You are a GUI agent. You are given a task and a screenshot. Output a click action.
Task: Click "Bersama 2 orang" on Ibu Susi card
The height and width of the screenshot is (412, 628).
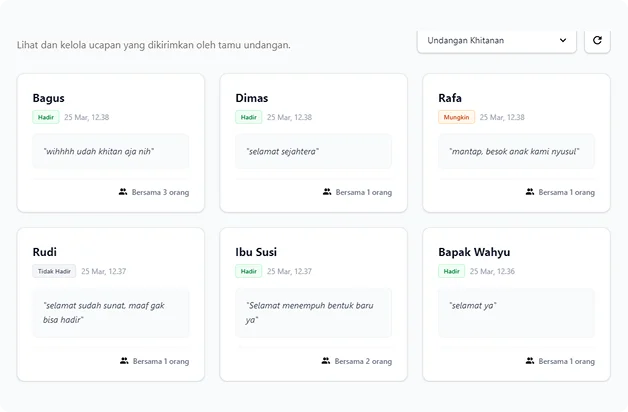(363, 361)
